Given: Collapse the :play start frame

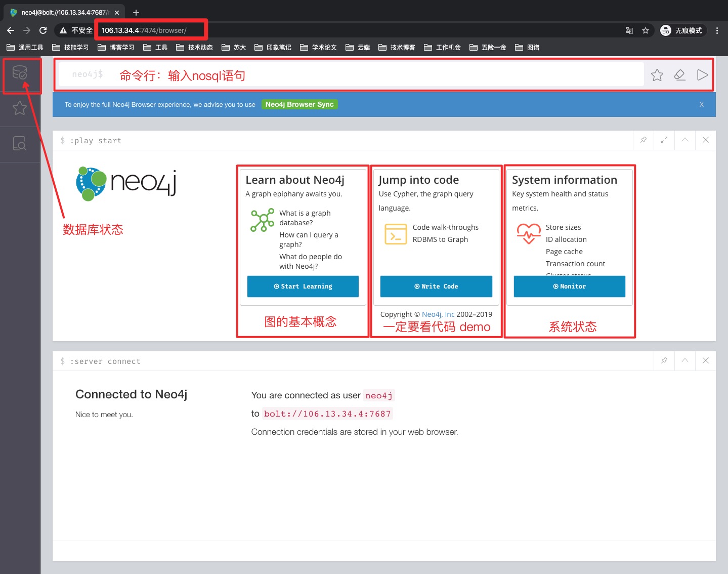Looking at the screenshot, I should click(x=685, y=140).
